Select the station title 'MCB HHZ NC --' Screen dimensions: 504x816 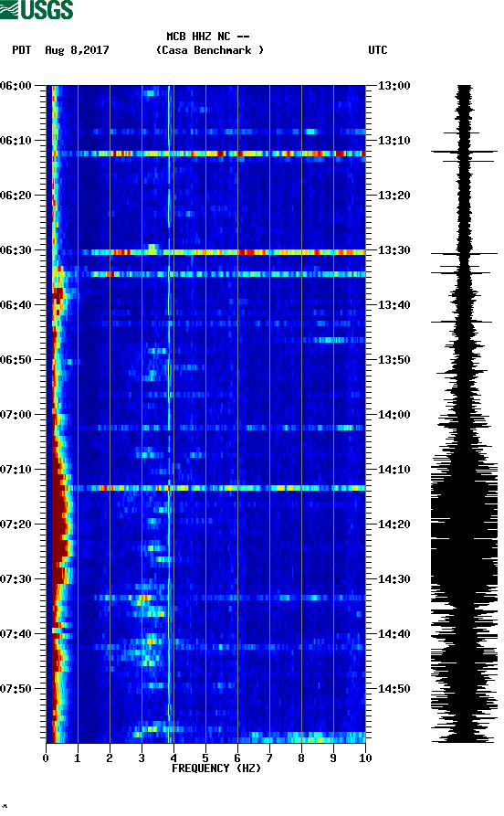tap(208, 37)
